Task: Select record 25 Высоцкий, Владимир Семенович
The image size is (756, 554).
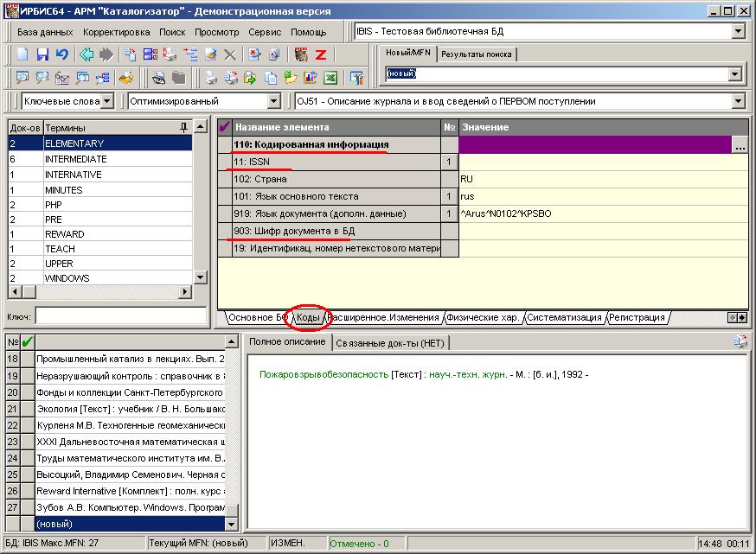Action: pyautogui.click(x=130, y=474)
